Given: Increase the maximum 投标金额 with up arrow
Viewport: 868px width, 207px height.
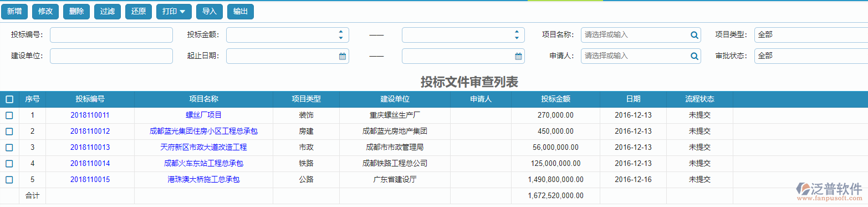Looking at the screenshot, I should tap(517, 32).
